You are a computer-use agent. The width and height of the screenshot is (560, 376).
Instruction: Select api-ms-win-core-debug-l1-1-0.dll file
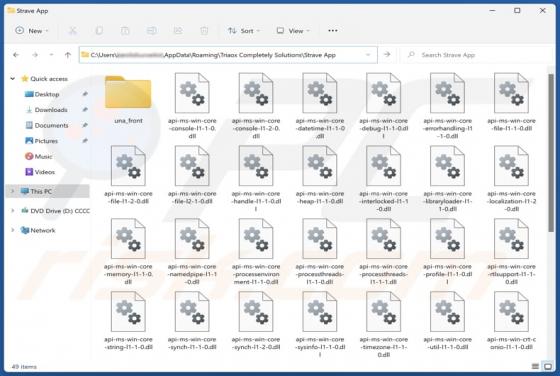click(x=384, y=106)
